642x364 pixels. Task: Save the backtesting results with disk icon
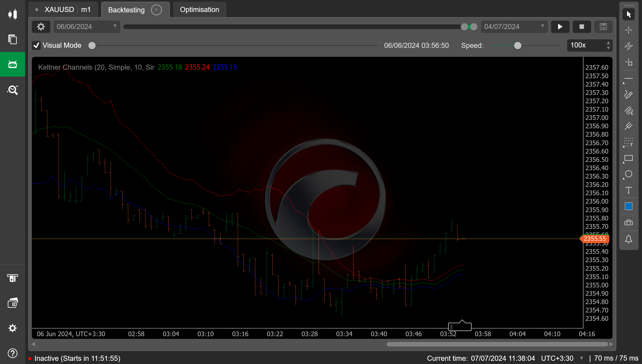603,27
